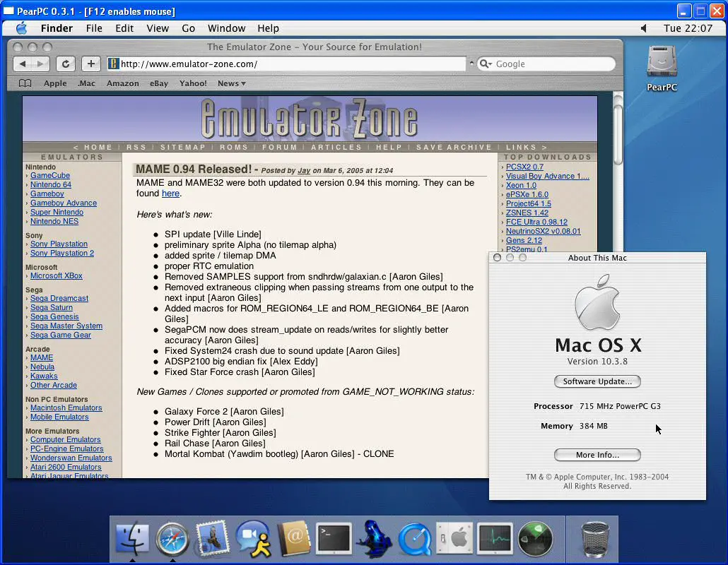
Task: Open the Finder menu
Action: pyautogui.click(x=57, y=28)
